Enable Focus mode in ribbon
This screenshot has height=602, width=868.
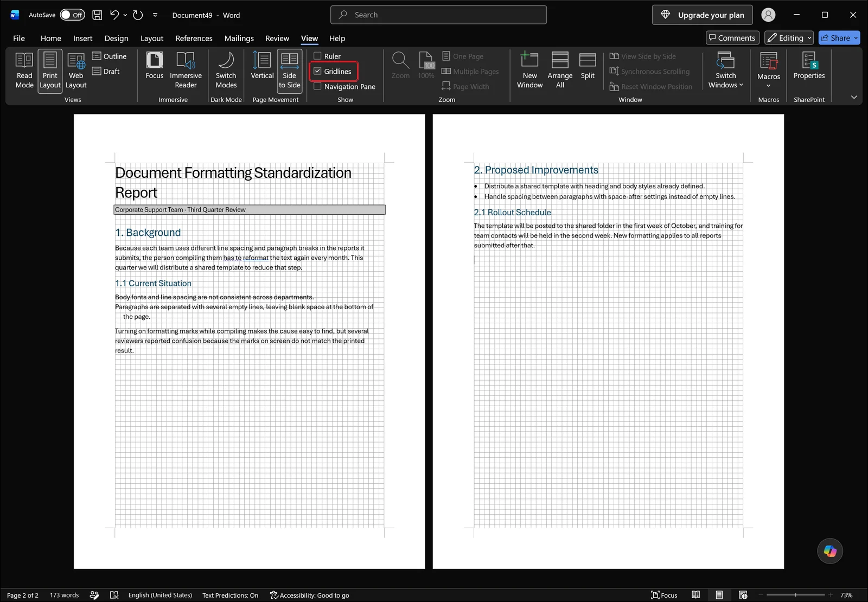[x=155, y=66]
